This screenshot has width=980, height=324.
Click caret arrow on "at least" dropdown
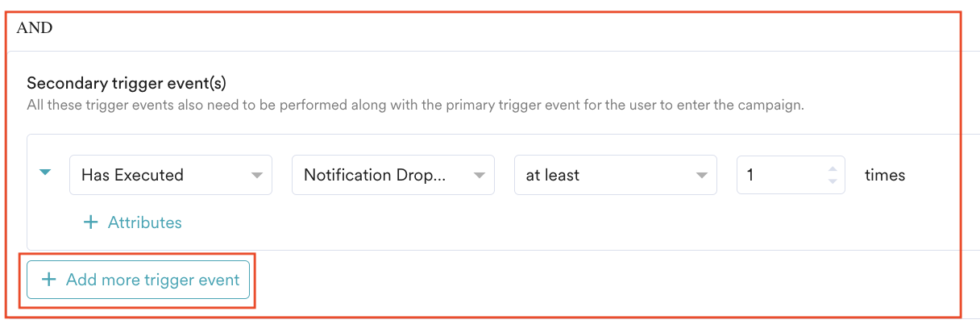tap(701, 175)
